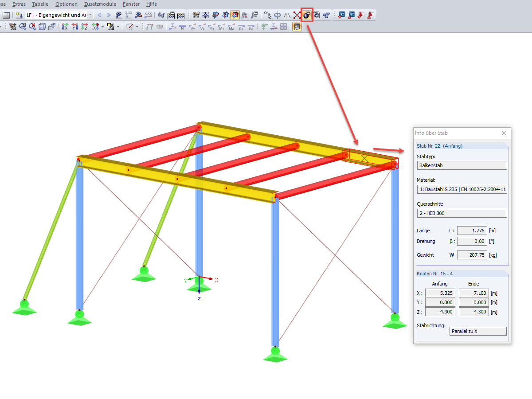Click the Länge value 1.775

472,231
